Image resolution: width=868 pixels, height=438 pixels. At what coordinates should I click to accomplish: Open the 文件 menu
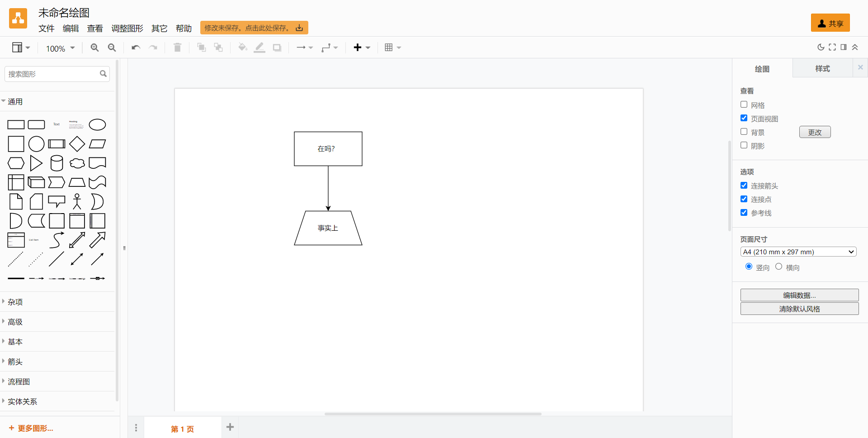(x=47, y=28)
